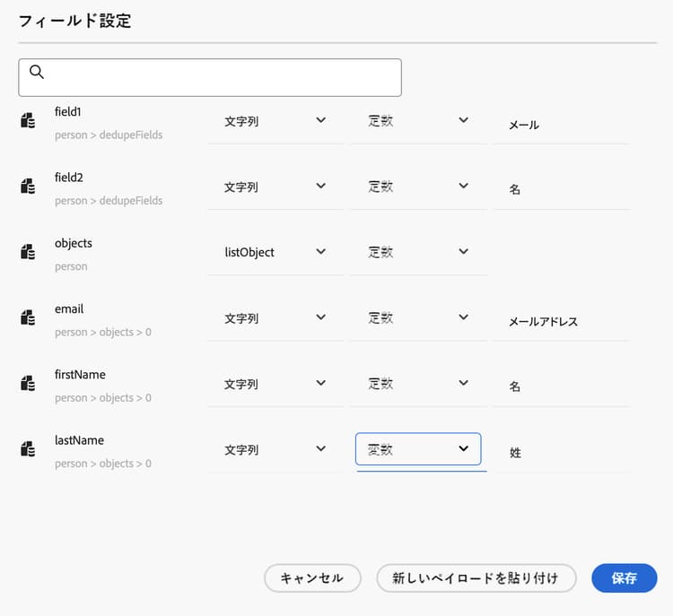
Task: Click the blue 保存 button
Action: [625, 578]
